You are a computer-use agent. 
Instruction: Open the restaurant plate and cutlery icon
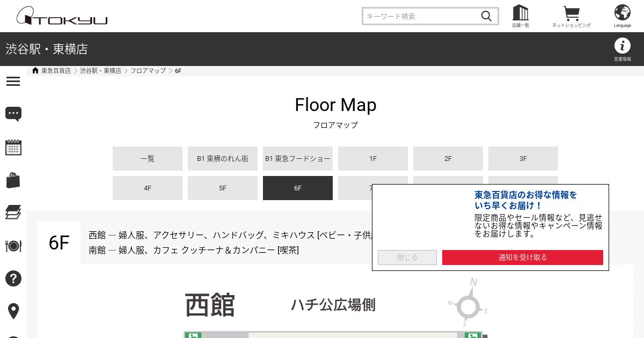point(13,246)
